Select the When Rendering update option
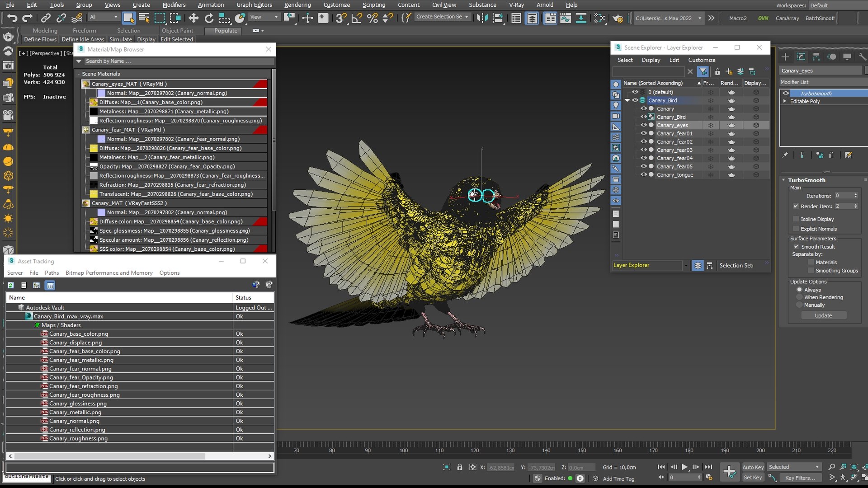868x488 pixels. (x=799, y=297)
